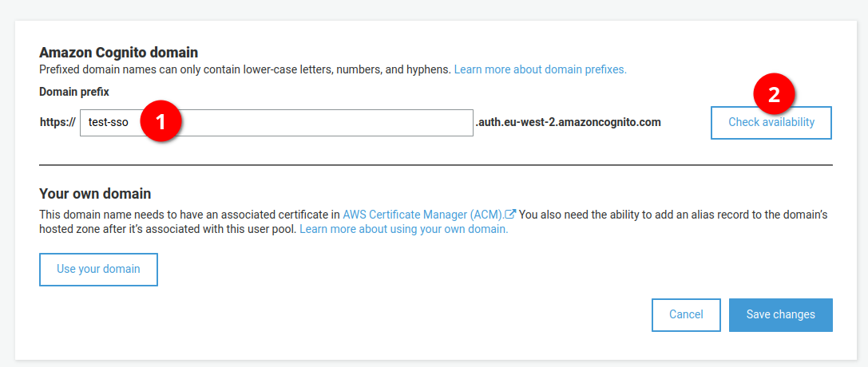Click the Domain prefix label
The width and height of the screenshot is (868, 367).
tap(74, 93)
